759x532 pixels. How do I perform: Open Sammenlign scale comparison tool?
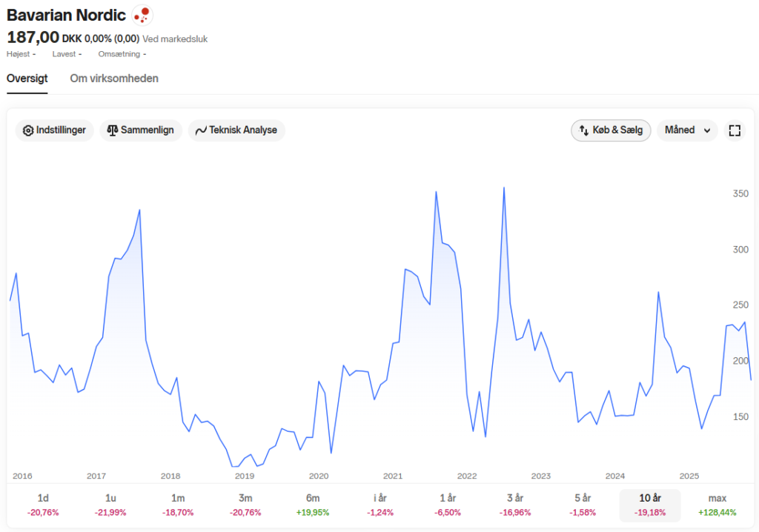pos(140,130)
